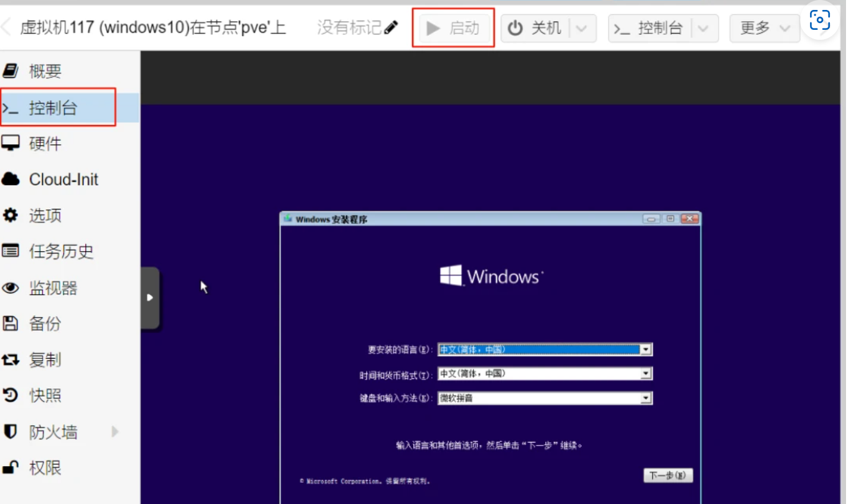This screenshot has height=504, width=851.
Task: Click the 启动 start button
Action: click(454, 28)
